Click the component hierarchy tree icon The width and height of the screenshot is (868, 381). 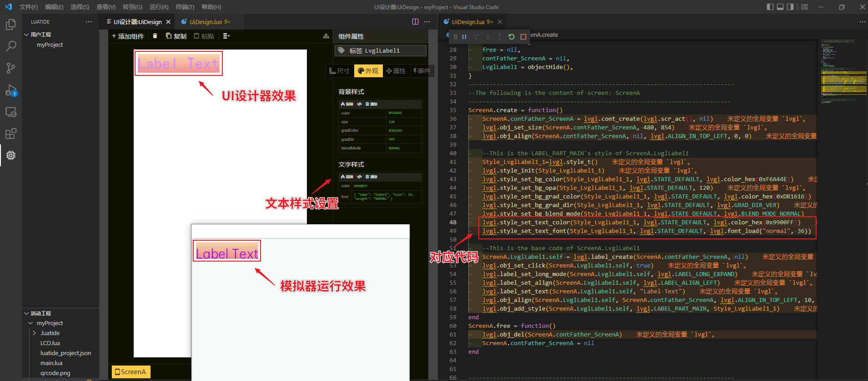(326, 36)
